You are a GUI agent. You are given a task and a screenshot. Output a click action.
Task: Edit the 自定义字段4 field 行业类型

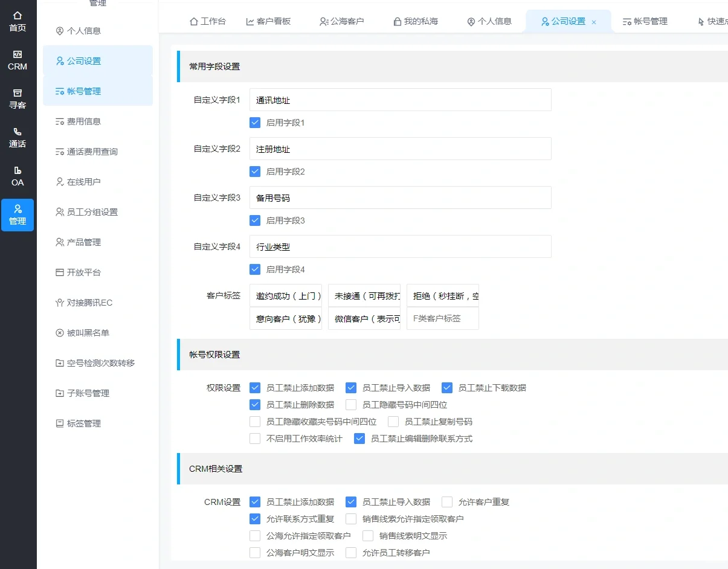(x=401, y=246)
